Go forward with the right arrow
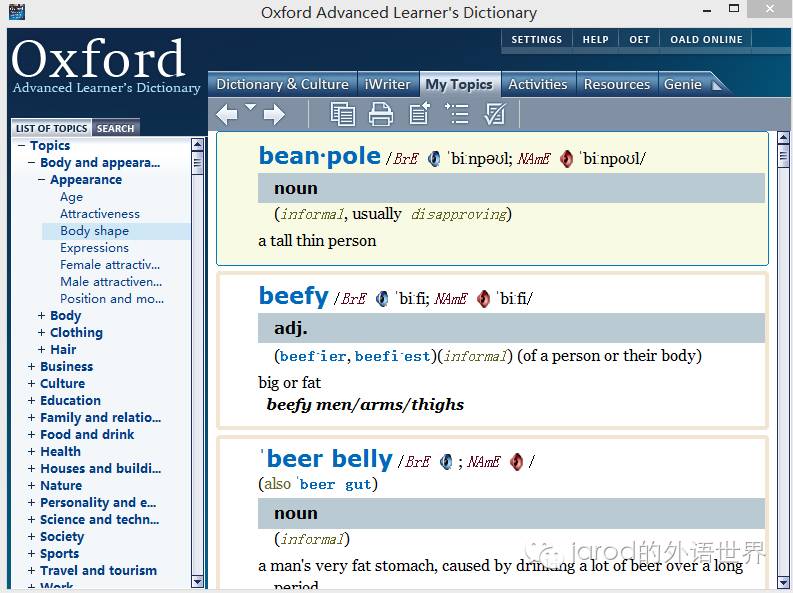 [x=274, y=114]
